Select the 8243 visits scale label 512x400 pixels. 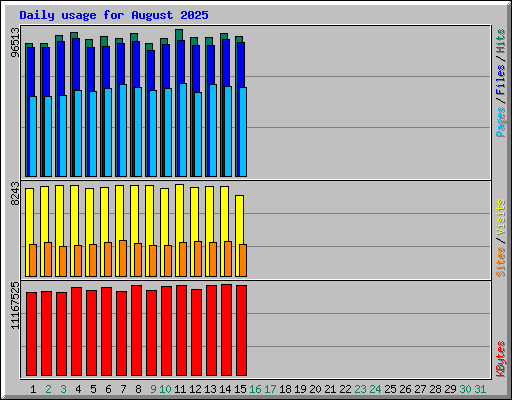[x=15, y=193]
